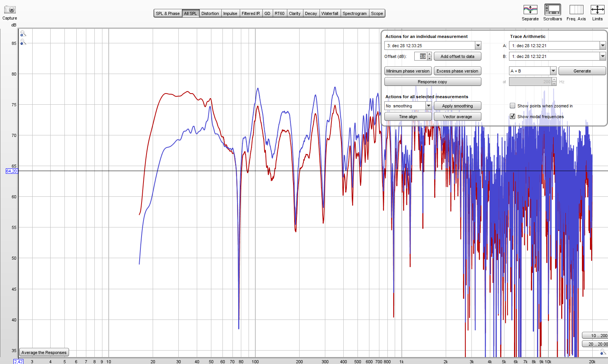Open the A + B operation dropdown

point(553,71)
